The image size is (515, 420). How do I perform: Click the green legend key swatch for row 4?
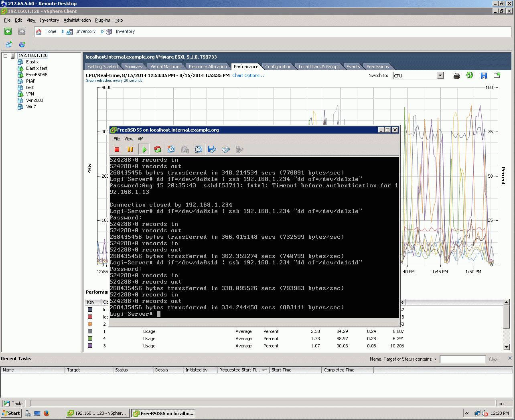90,339
